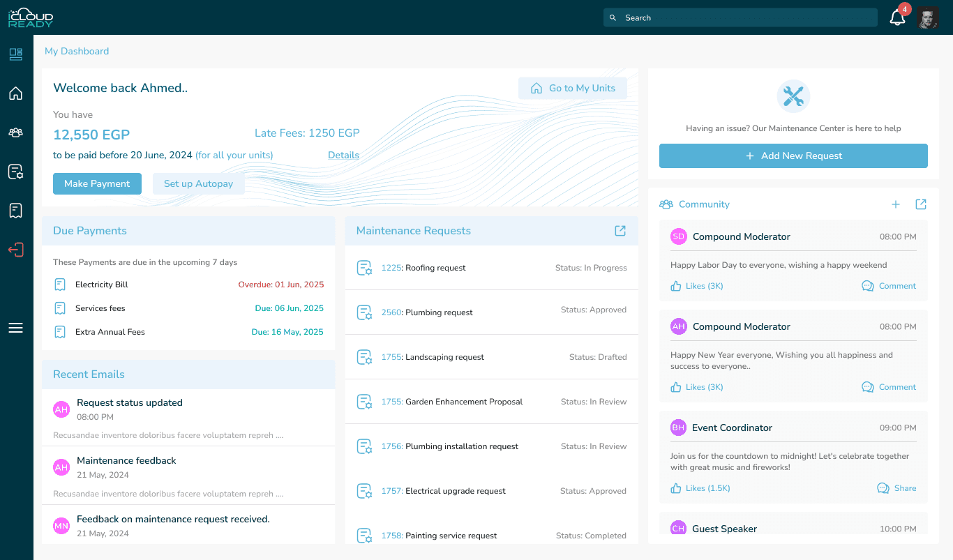Expand the late fees Details link

click(x=343, y=155)
